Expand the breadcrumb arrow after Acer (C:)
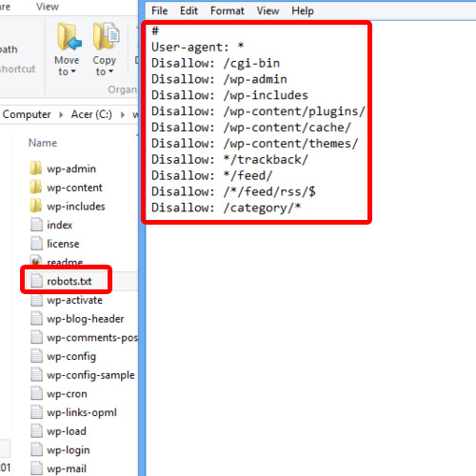This screenshot has width=476, height=476. click(x=123, y=114)
